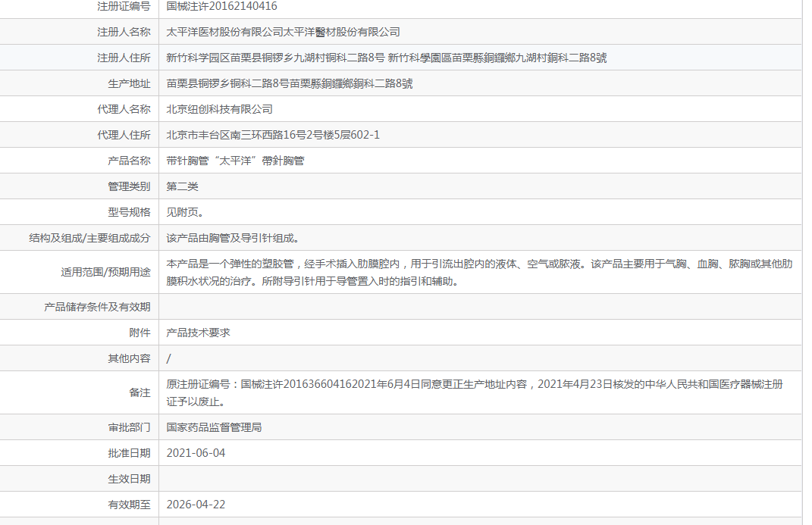
Task: Select text 该产品由胸管及导引针组成。
Action: 233,238
